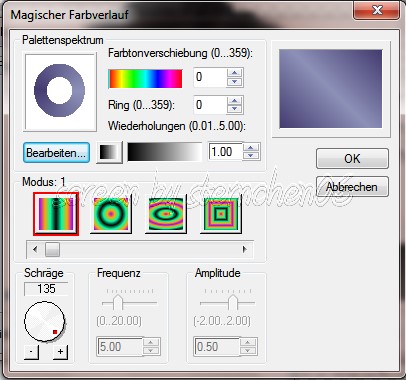The image size is (406, 380).
Task: Confirm the dialog with OK
Action: tap(352, 159)
